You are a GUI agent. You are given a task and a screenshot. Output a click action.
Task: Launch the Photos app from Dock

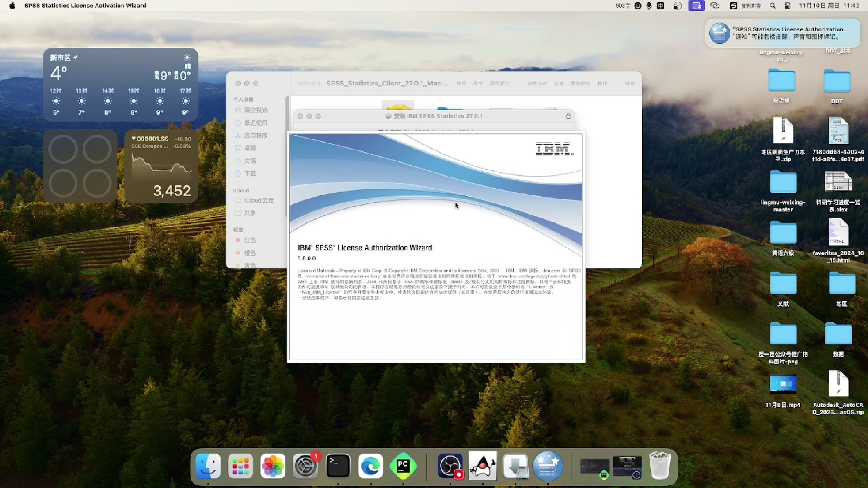point(273,466)
